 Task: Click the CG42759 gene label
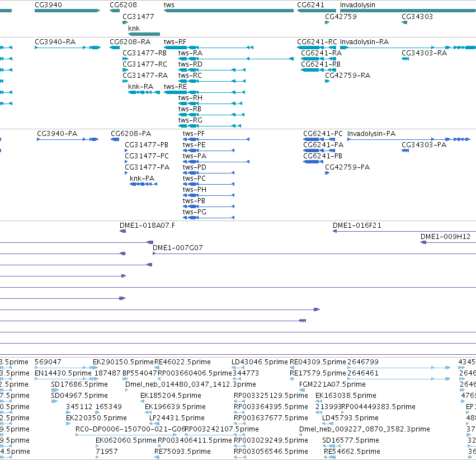pyautogui.click(x=341, y=16)
